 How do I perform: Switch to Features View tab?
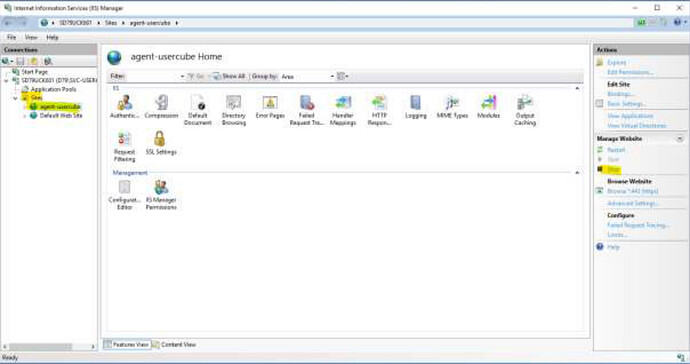[127, 344]
